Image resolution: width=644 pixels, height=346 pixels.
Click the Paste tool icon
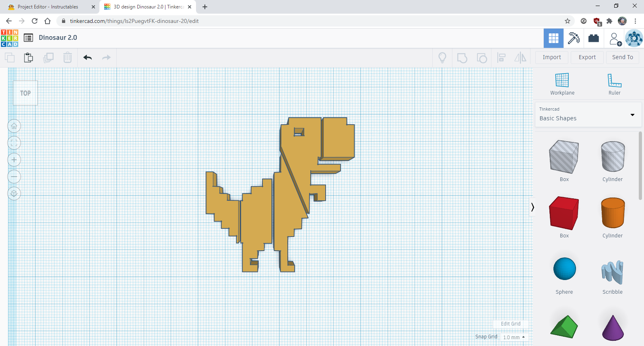coord(28,58)
